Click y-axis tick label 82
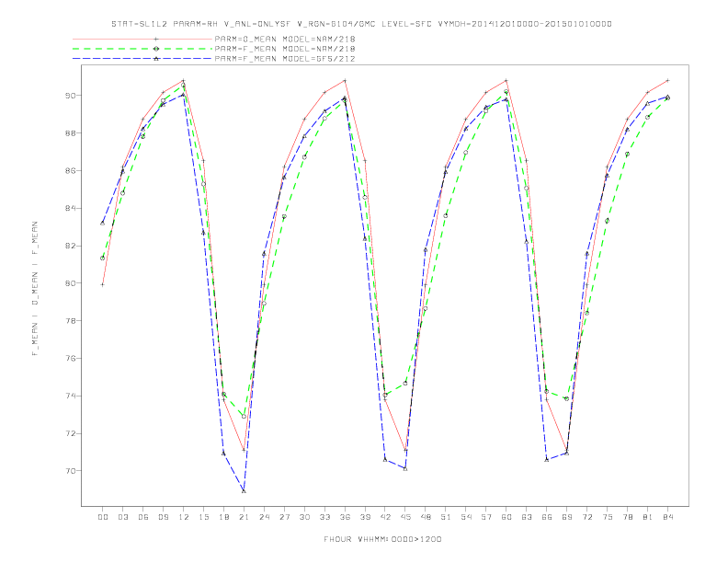Screen dimensions: 728x563 click(71, 246)
